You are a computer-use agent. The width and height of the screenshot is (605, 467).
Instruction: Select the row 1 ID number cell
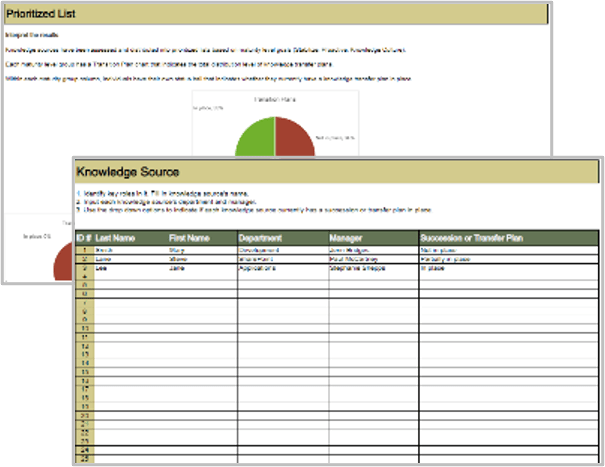click(84, 249)
